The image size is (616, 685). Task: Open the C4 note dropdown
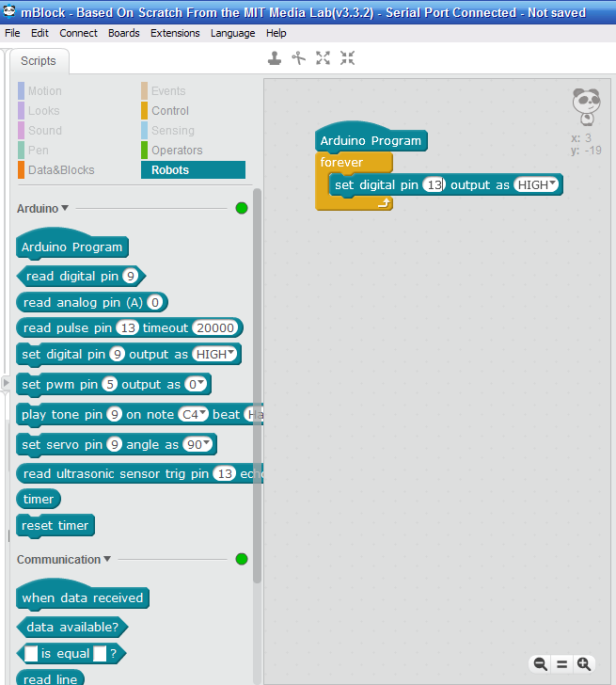194,414
